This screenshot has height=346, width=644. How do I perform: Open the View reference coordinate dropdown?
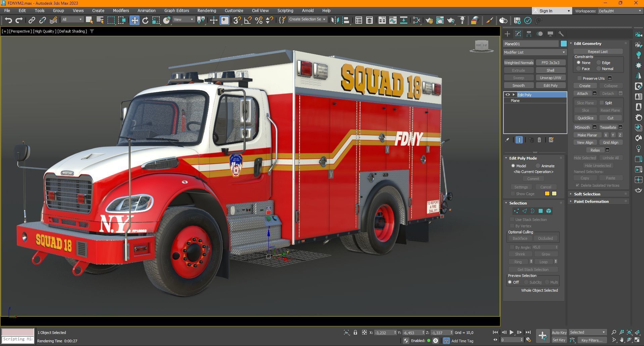(x=183, y=19)
